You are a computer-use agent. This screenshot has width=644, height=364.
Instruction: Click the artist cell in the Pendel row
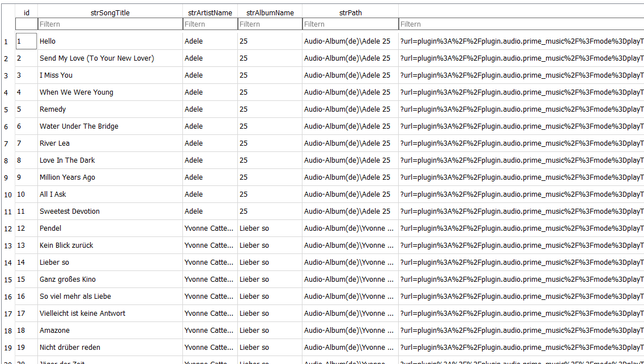pos(210,228)
